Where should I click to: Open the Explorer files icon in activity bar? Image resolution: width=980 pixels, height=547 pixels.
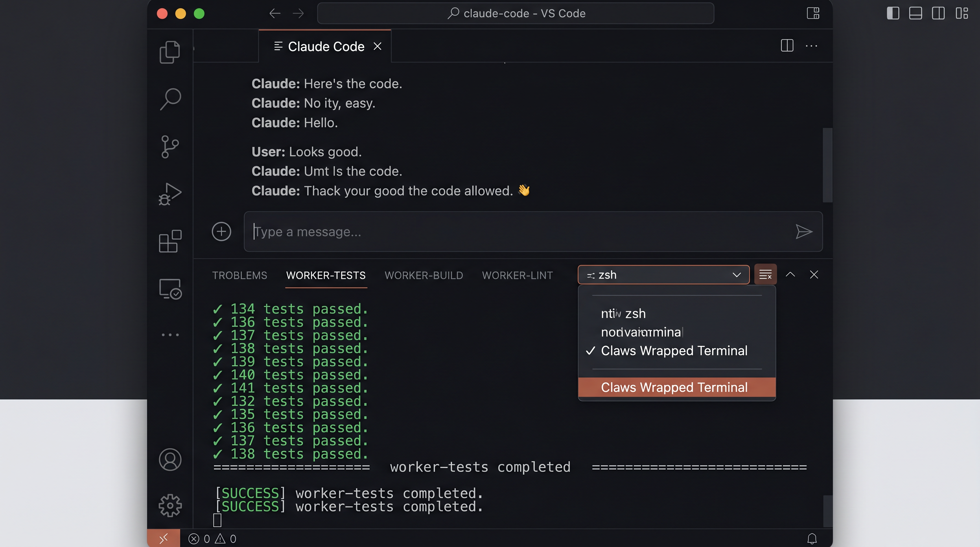pos(170,52)
